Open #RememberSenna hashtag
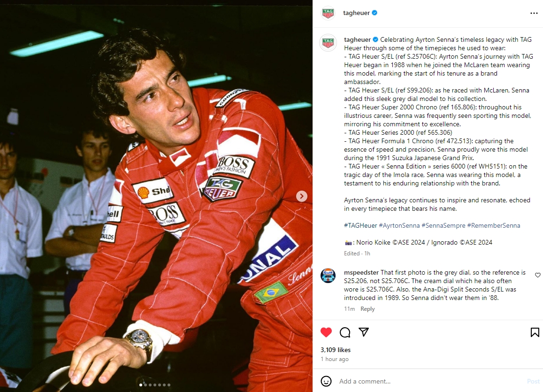 click(x=493, y=225)
